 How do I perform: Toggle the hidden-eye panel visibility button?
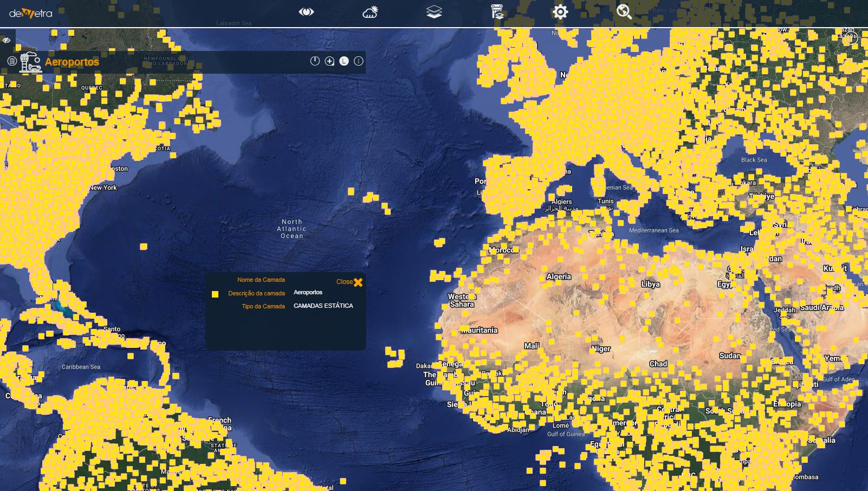[x=7, y=40]
